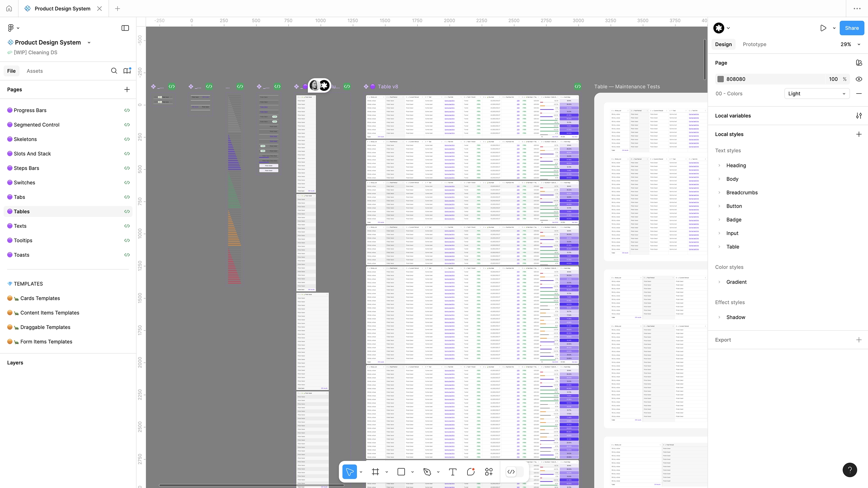Click the search icon in the left sidebar
The width and height of the screenshot is (868, 488).
[x=114, y=71]
